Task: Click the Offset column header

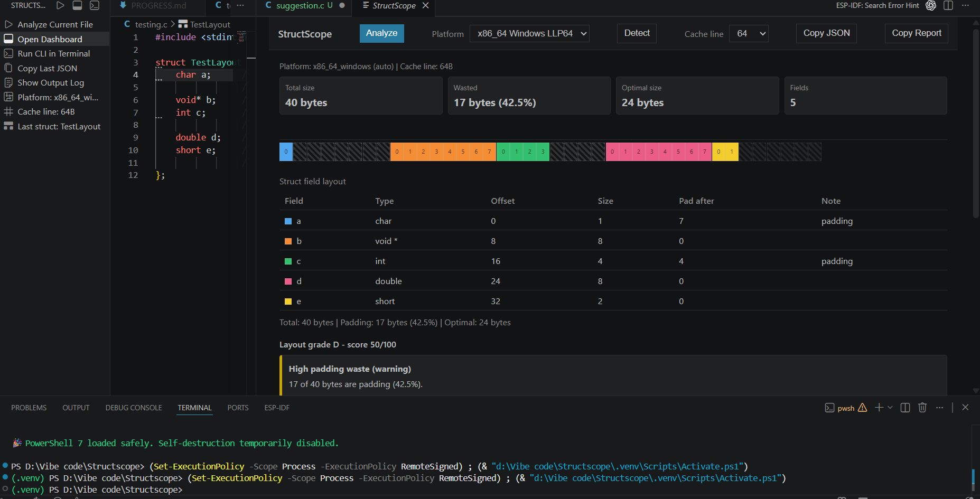Action: pyautogui.click(x=502, y=201)
